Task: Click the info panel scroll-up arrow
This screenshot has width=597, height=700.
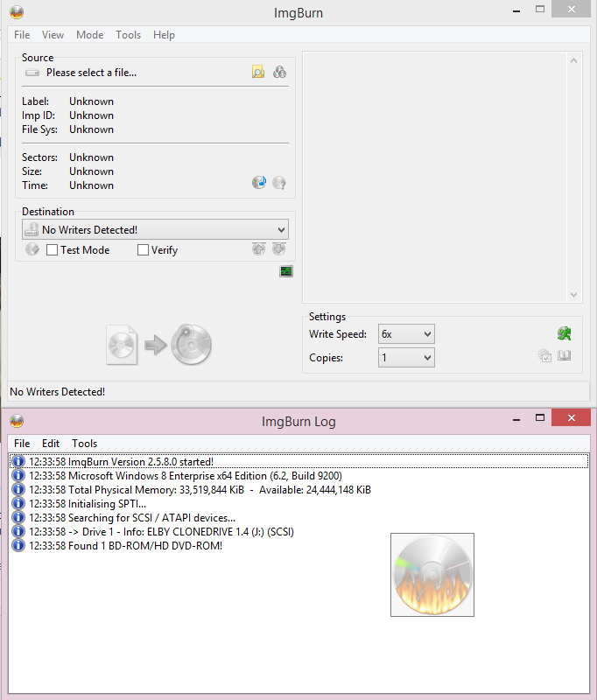Action: click(x=573, y=60)
